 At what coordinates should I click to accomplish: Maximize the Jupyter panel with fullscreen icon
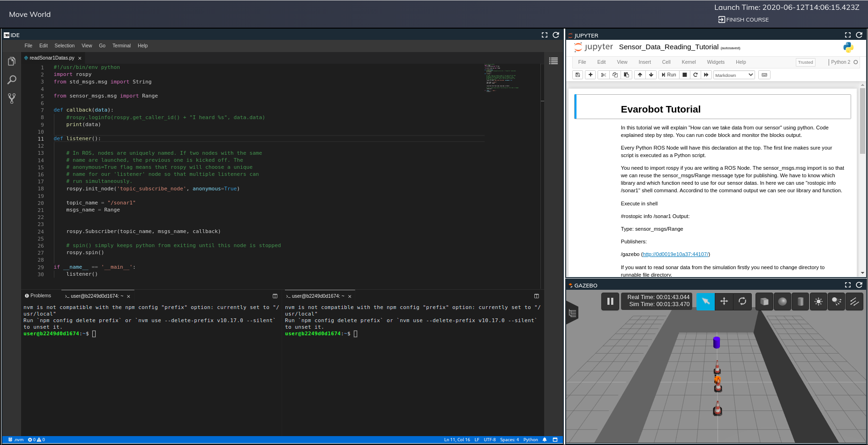[848, 35]
